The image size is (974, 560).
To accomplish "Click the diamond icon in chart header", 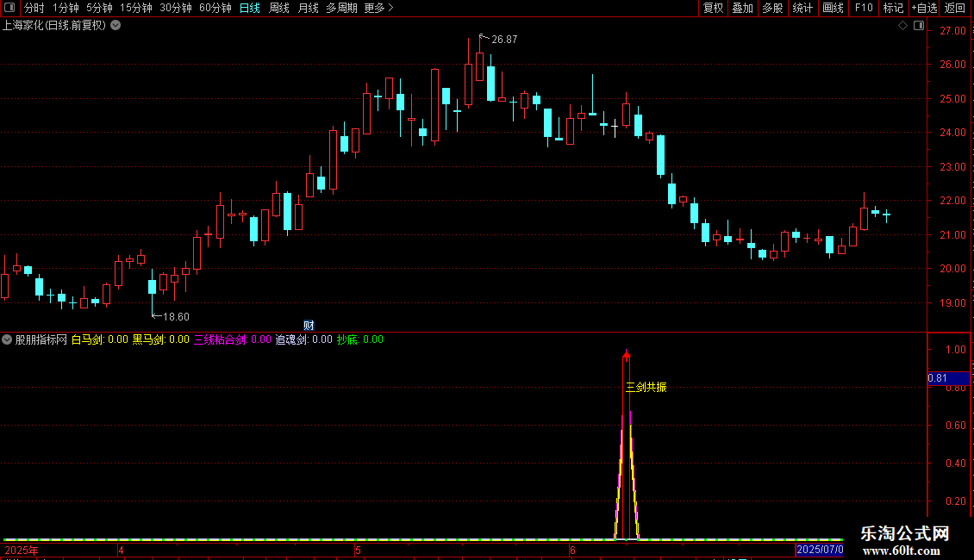I will pyautogui.click(x=903, y=26).
